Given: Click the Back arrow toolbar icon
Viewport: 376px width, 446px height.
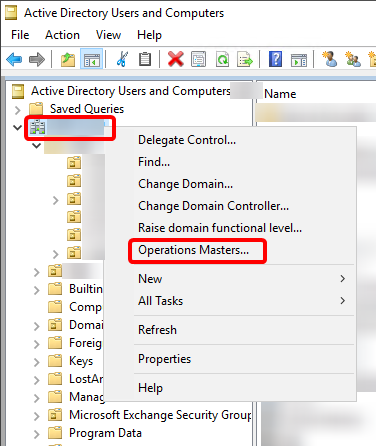Looking at the screenshot, I should [14, 60].
